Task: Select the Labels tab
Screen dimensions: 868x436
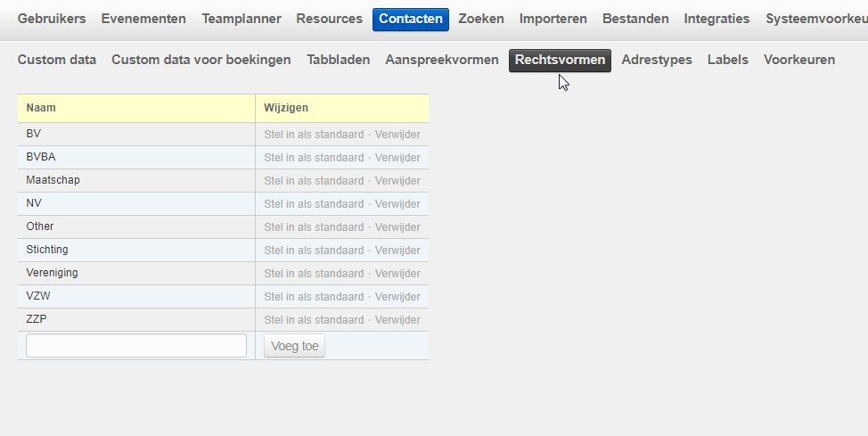Action: pos(728,60)
